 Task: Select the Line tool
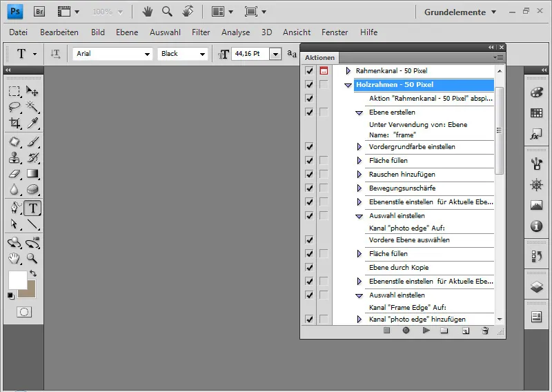pyautogui.click(x=32, y=224)
